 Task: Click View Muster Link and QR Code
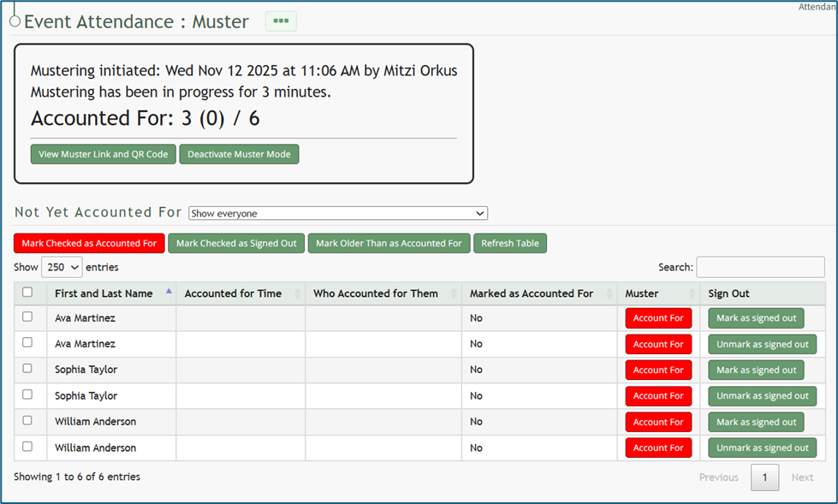(x=104, y=154)
